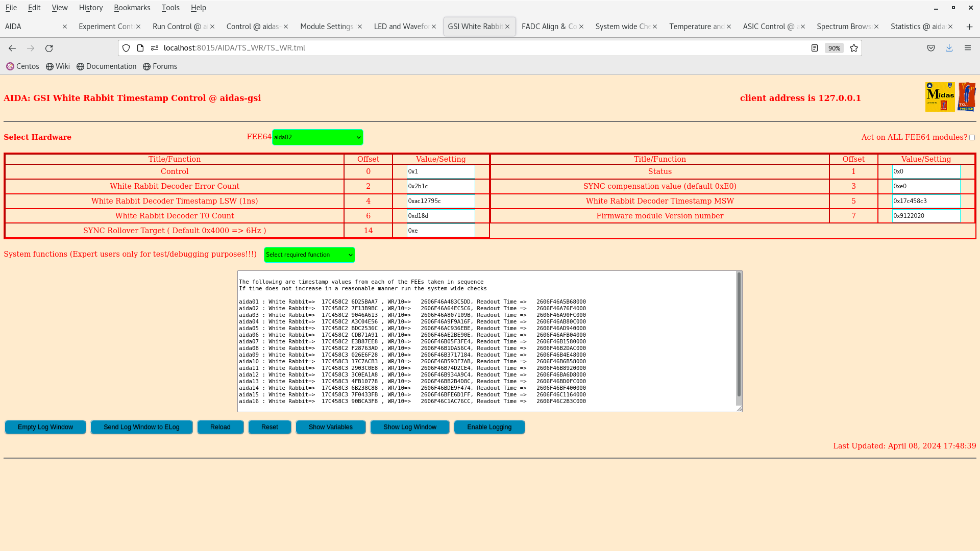Toggle reader view icon in address bar
This screenshot has height=551, width=980.
[815, 48]
